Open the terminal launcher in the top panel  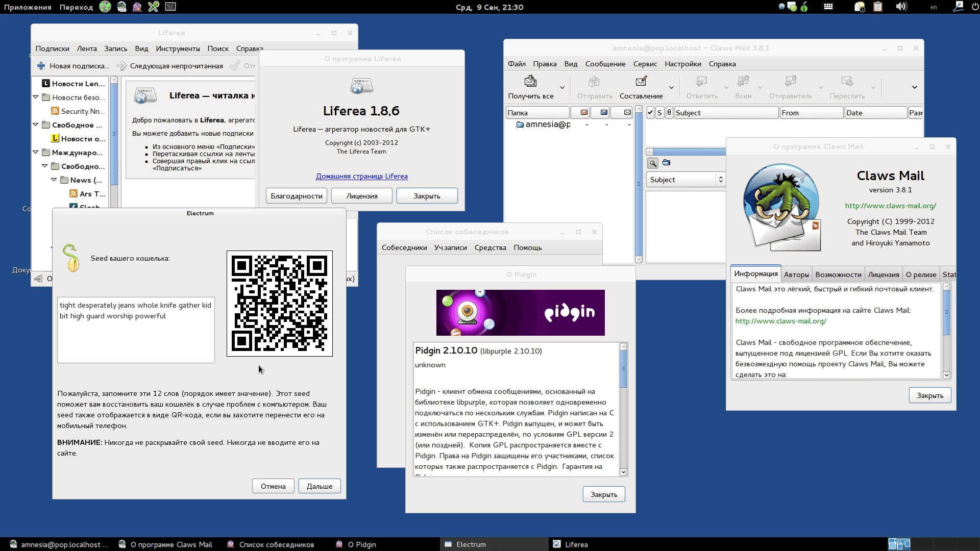click(x=170, y=7)
